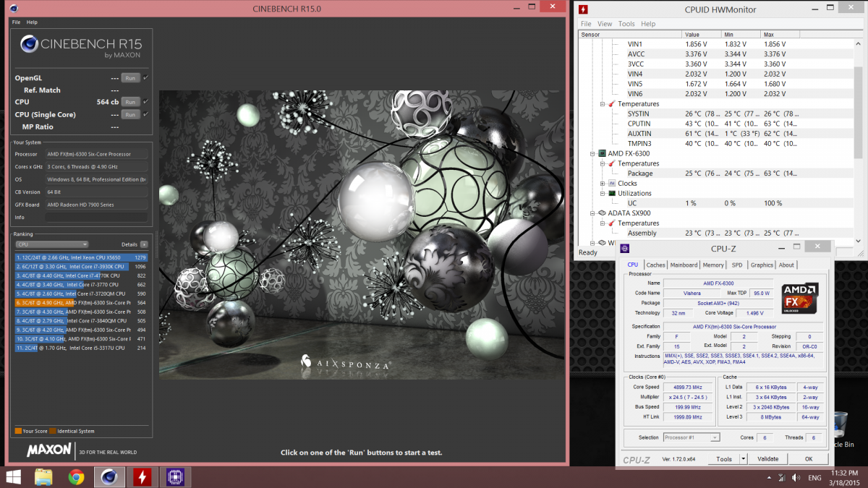The image size is (868, 488).
Task: Collapse the AMD FX-6300 tree node
Action: (x=592, y=153)
